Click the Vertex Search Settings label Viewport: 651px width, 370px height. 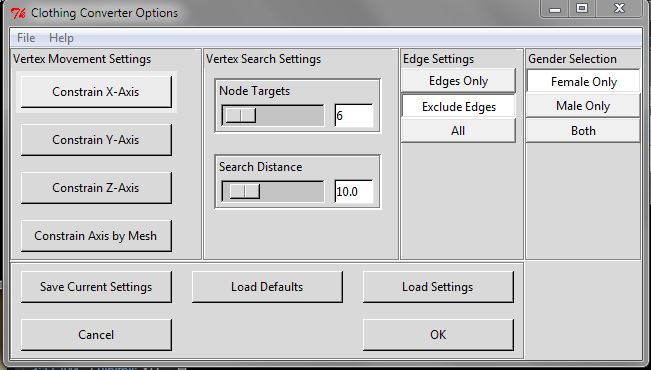264,59
